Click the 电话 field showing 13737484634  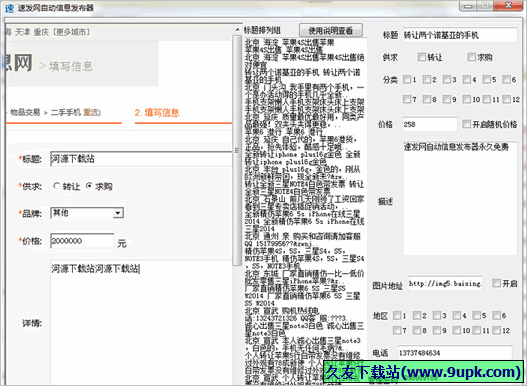tap(455, 352)
